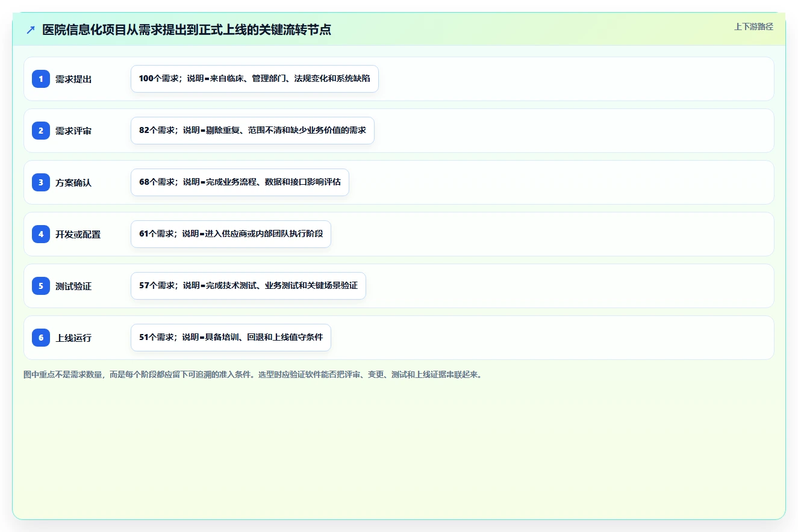Click the 61个需求 description box
798x532 pixels.
point(231,234)
